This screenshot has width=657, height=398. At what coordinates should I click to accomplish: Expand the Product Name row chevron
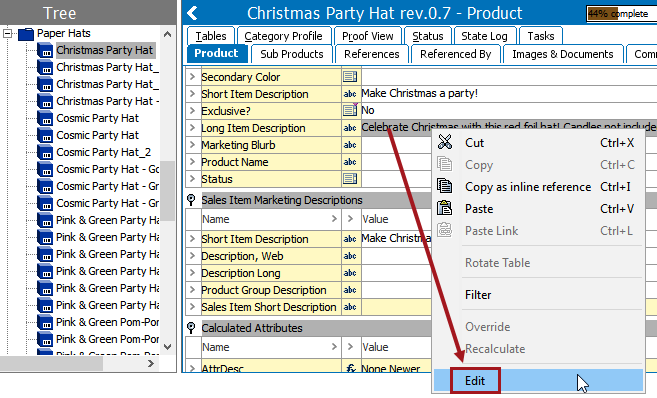(x=192, y=162)
